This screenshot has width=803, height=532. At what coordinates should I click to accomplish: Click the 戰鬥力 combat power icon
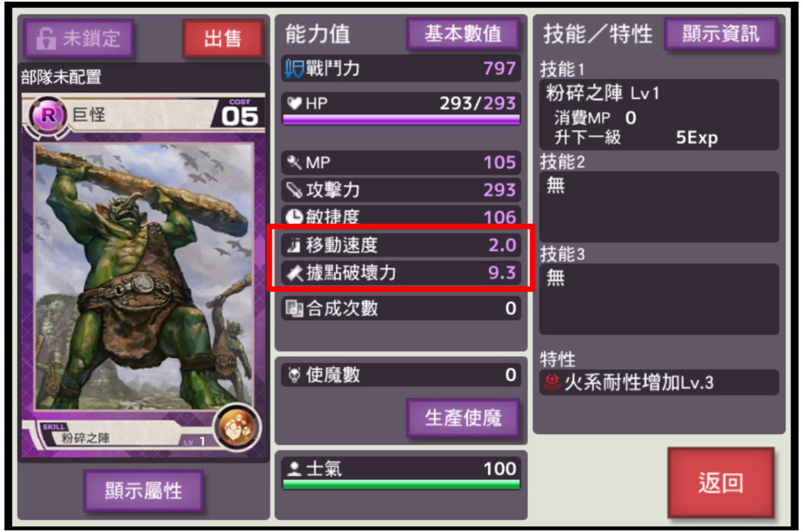[x=294, y=69]
